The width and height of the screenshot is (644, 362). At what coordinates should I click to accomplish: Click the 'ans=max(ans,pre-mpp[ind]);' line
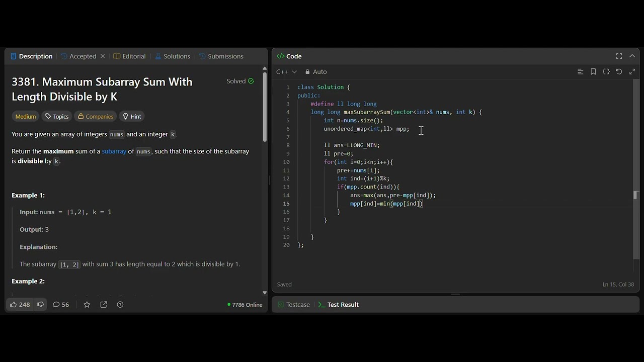[393, 195]
